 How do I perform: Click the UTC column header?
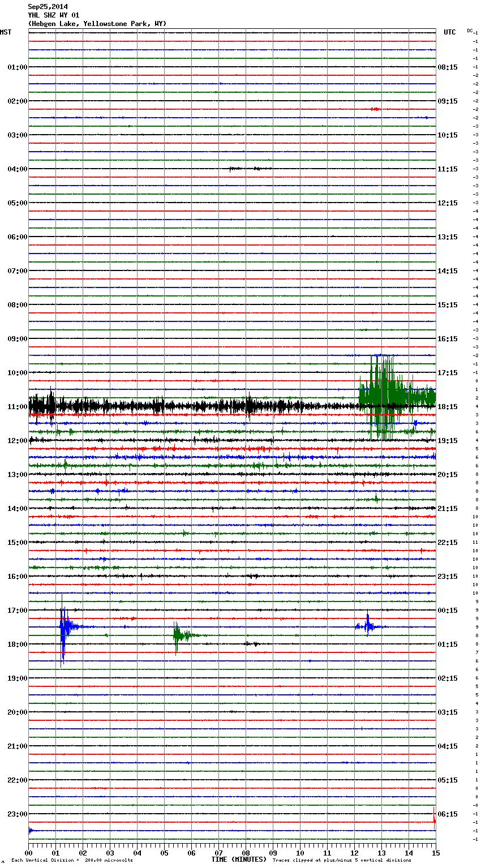click(x=450, y=32)
